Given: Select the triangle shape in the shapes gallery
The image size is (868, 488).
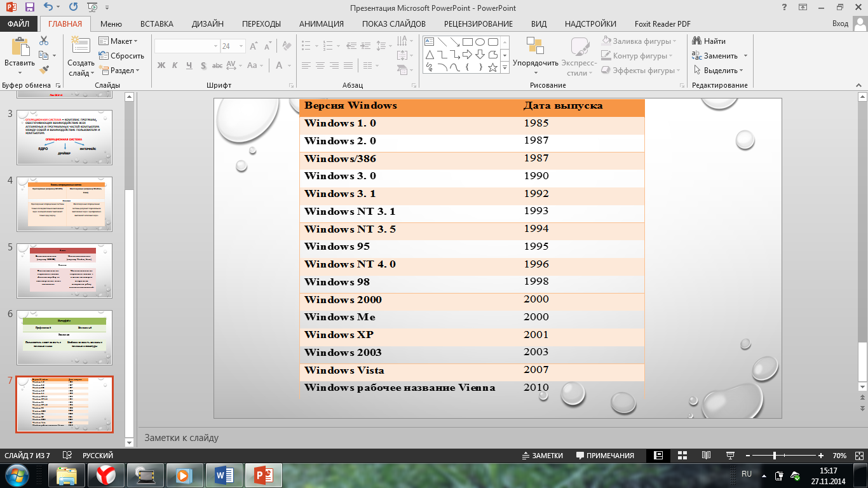Looking at the screenshot, I should tap(430, 55).
